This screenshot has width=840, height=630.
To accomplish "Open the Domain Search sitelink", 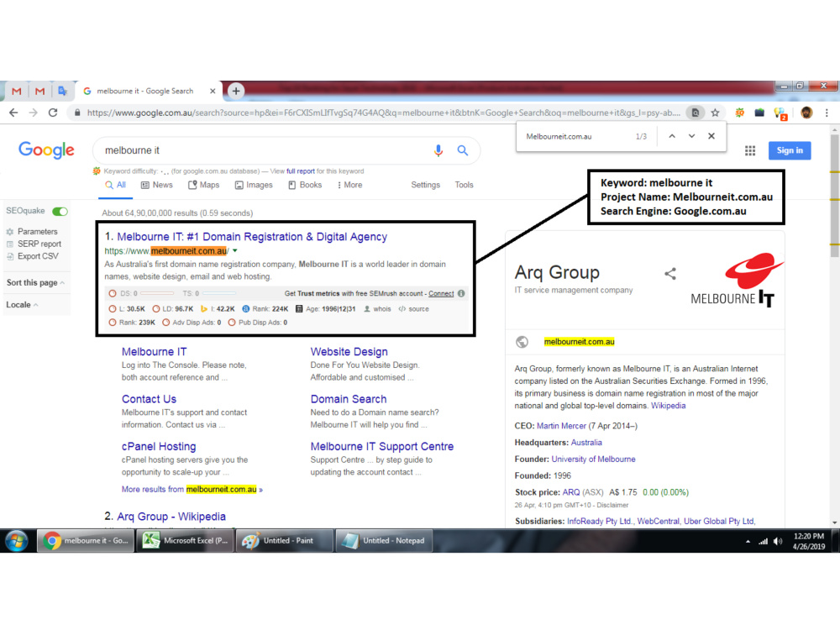I will (x=349, y=399).
